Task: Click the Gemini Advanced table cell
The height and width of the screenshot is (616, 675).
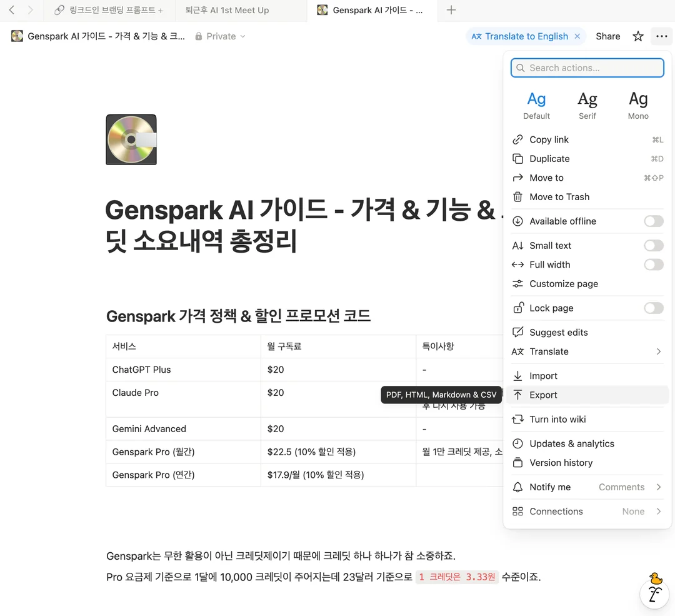Action: click(183, 429)
